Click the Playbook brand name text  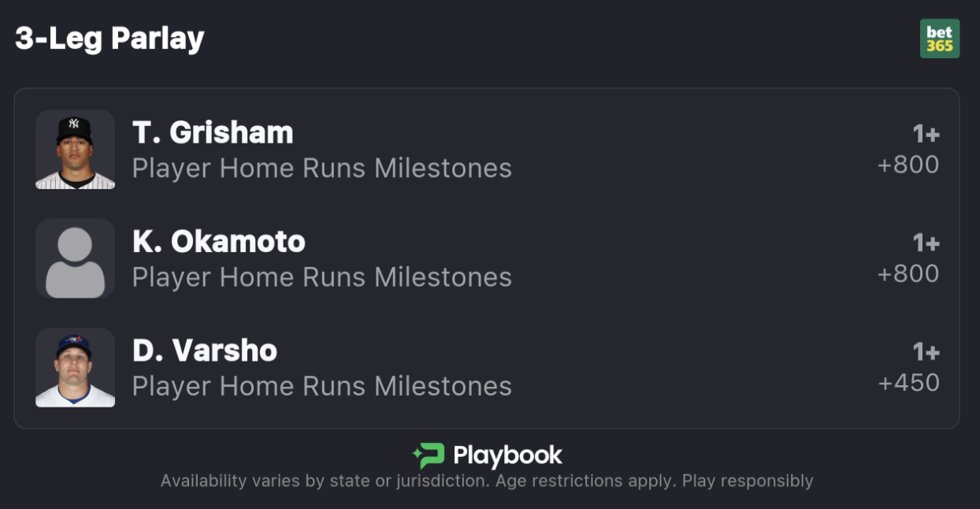[x=507, y=456]
